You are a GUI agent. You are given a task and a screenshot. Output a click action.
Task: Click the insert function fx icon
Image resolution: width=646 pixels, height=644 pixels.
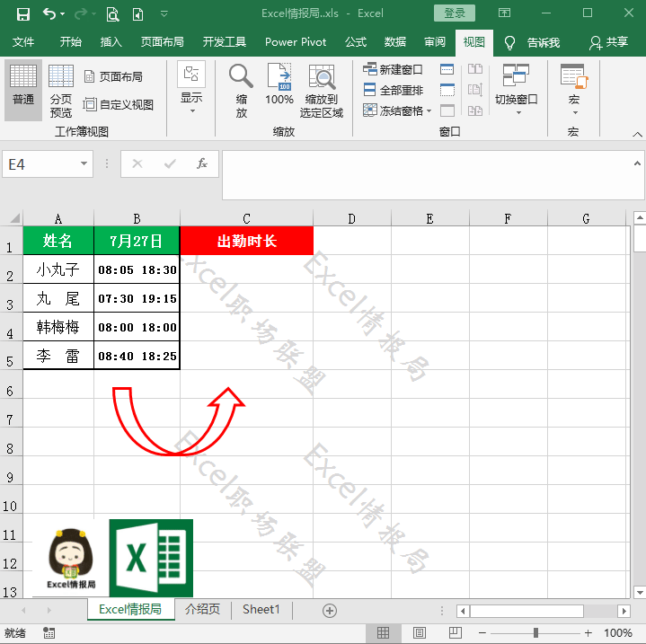pyautogui.click(x=202, y=163)
